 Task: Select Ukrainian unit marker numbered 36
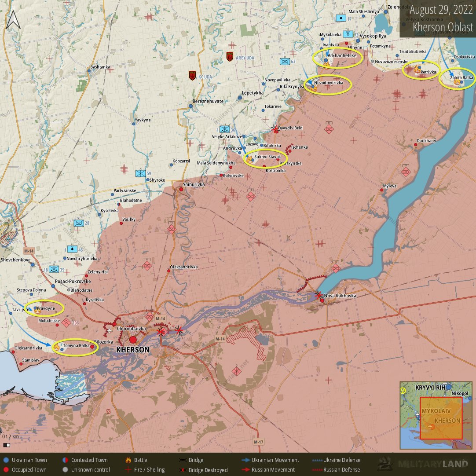pos(224,129)
